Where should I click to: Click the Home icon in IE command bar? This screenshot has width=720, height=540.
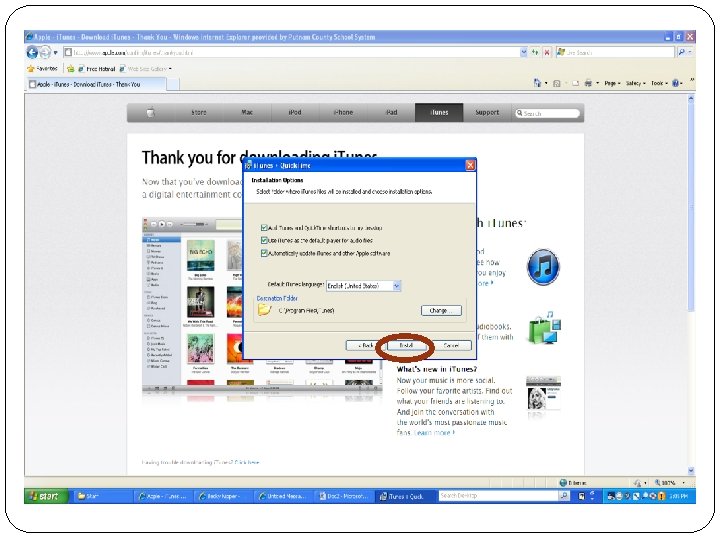click(537, 83)
